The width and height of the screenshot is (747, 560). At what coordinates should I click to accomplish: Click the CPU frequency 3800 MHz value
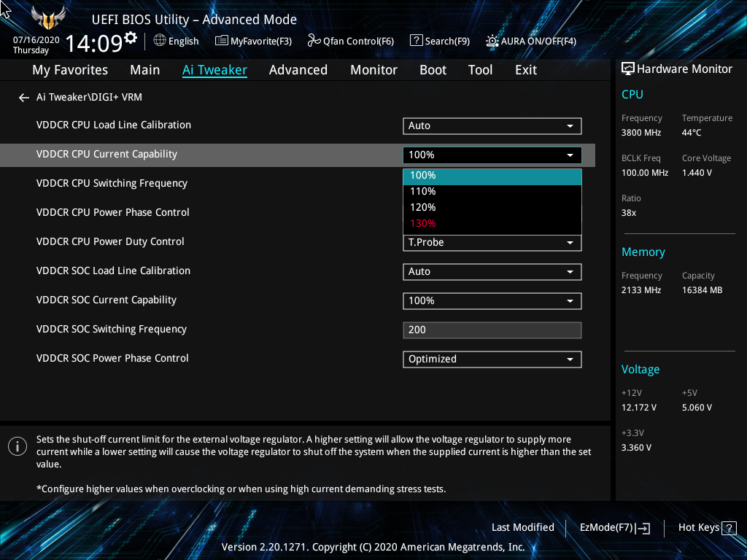[x=641, y=133]
